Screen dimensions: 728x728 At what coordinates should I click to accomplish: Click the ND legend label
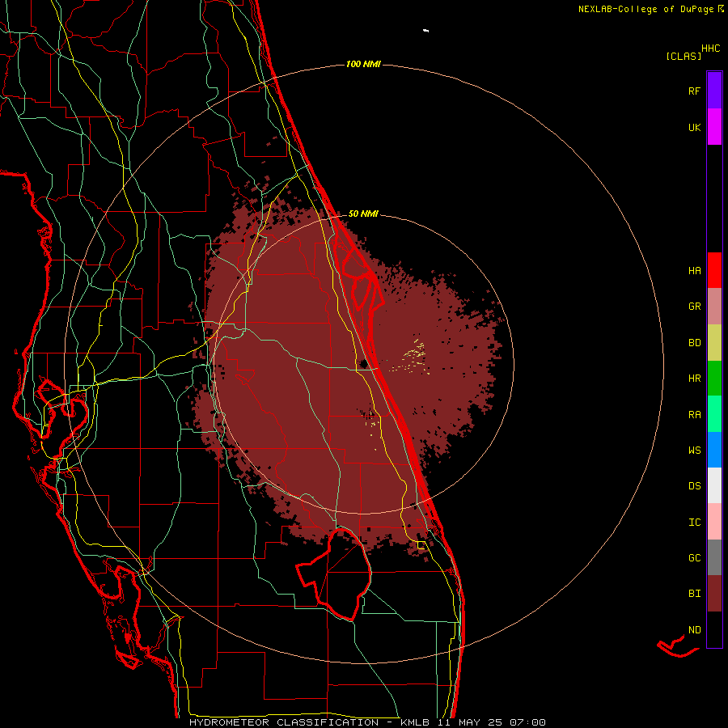694,630
